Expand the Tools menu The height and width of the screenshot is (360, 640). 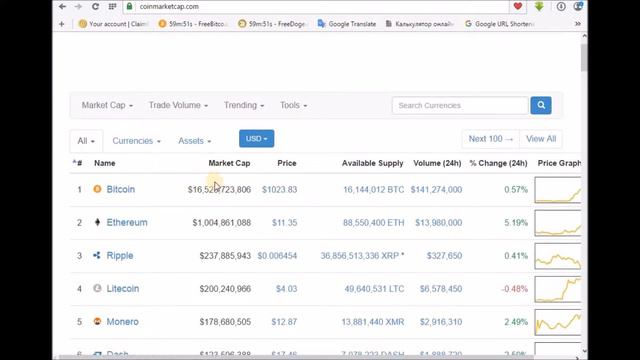pos(293,105)
